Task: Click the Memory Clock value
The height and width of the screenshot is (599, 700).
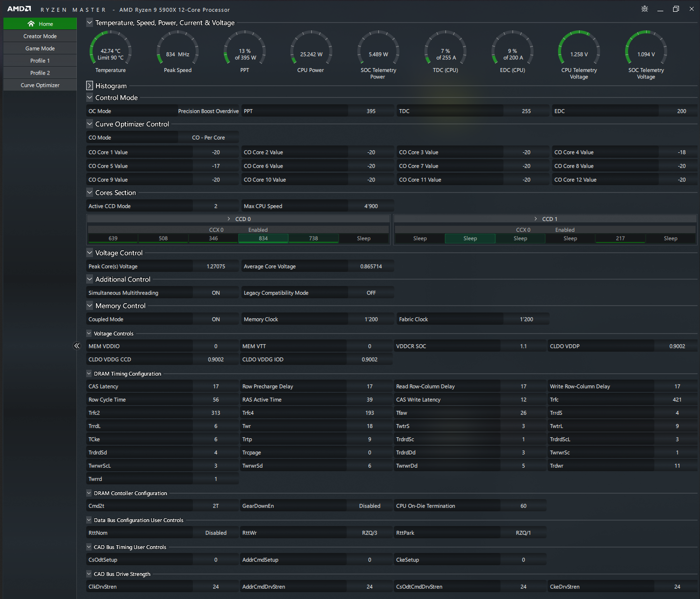Action: pos(371,319)
